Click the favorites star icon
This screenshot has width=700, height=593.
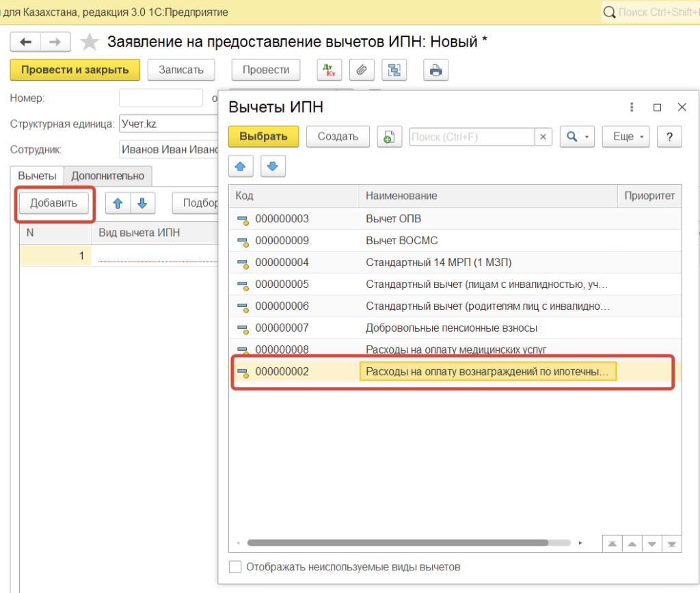[x=90, y=42]
